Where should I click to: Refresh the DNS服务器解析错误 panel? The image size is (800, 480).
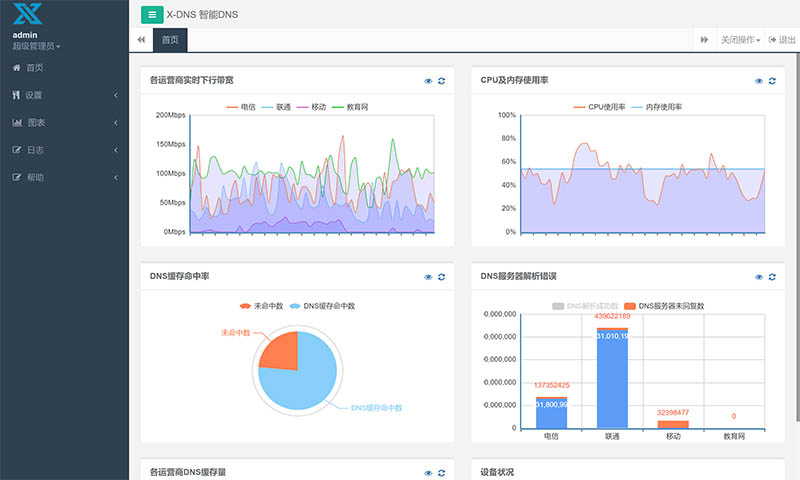click(x=772, y=277)
